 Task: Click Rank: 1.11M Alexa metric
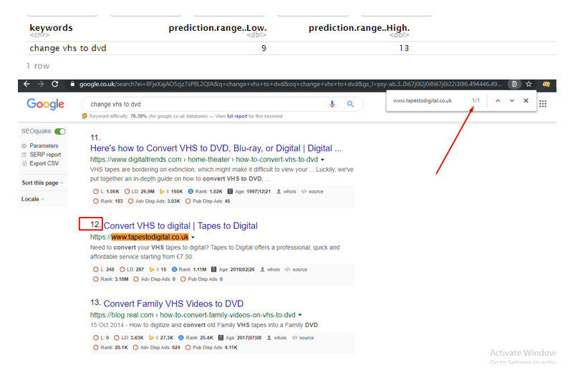189,269
